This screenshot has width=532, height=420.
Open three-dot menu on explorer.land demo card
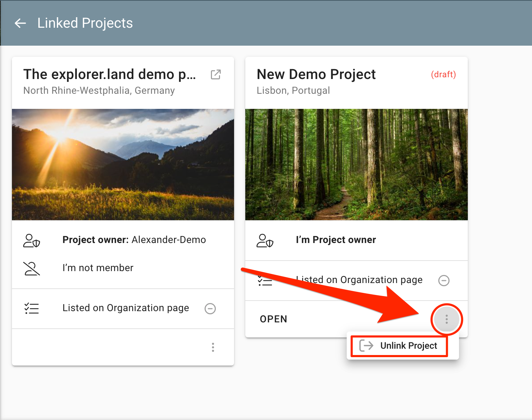(x=213, y=347)
